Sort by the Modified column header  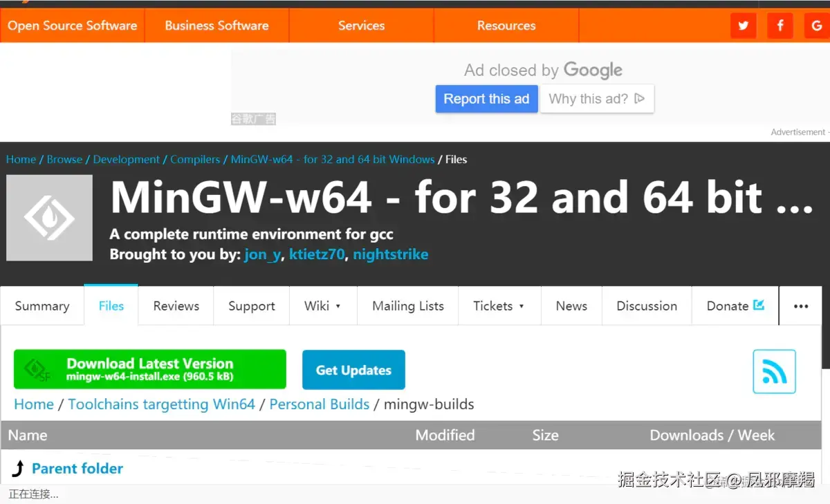click(445, 435)
